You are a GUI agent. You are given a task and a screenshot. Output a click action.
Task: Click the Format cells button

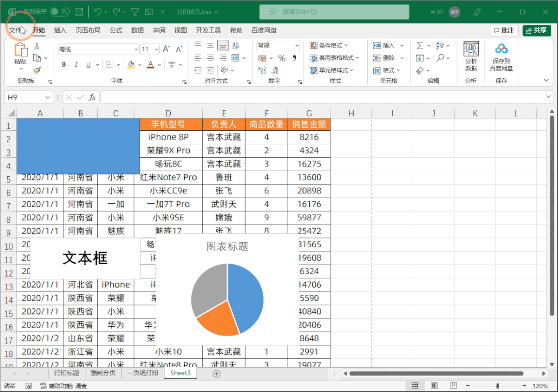386,70
